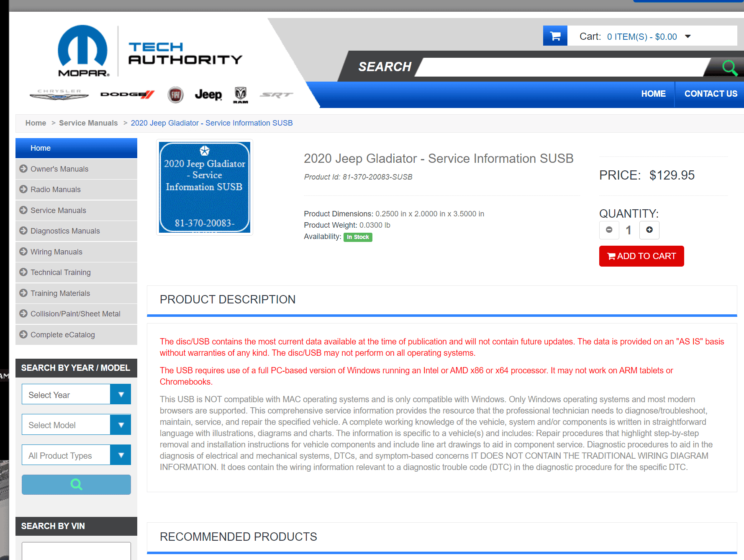744x560 pixels.
Task: Click the arrow icon beside Service Manuals
Action: coord(23,210)
